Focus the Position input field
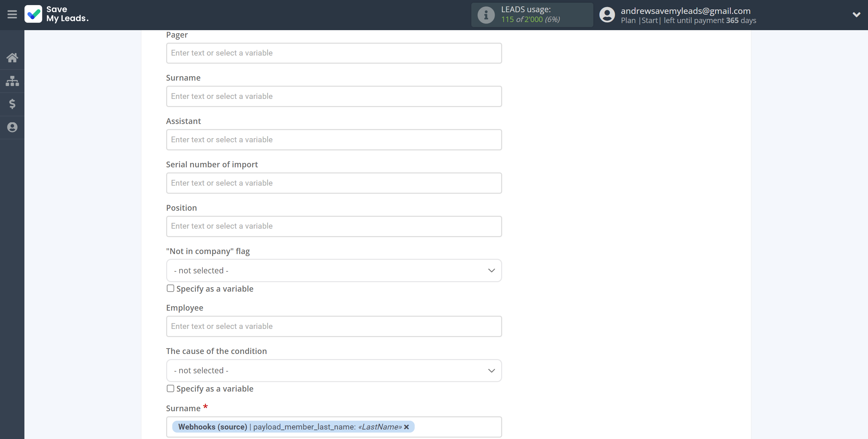This screenshot has width=868, height=439. pos(334,226)
